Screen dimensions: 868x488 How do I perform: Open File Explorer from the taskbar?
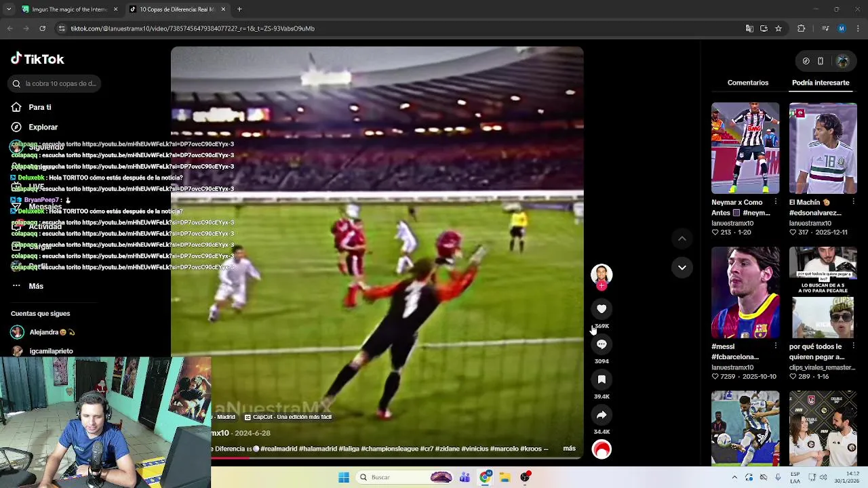click(x=505, y=477)
